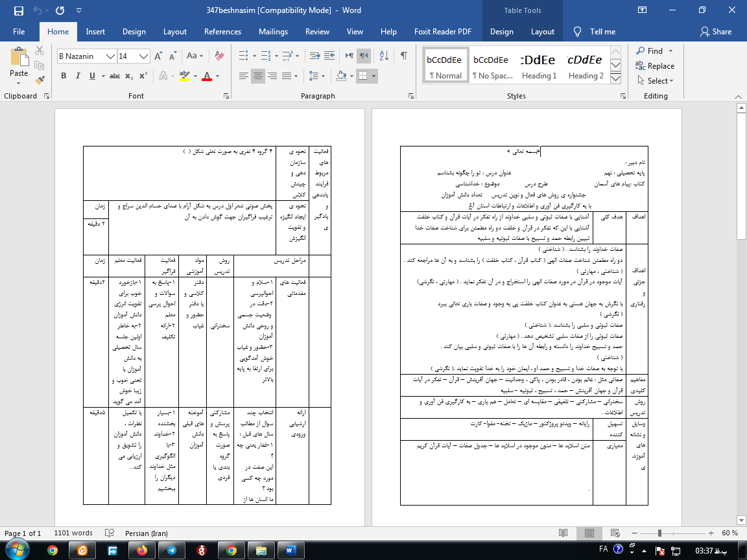Click the Grow Font Size icon

(x=159, y=56)
